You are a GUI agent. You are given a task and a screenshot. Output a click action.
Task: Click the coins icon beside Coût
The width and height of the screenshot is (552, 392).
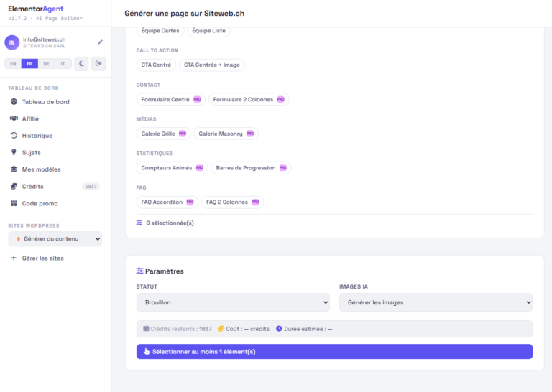pyautogui.click(x=221, y=329)
